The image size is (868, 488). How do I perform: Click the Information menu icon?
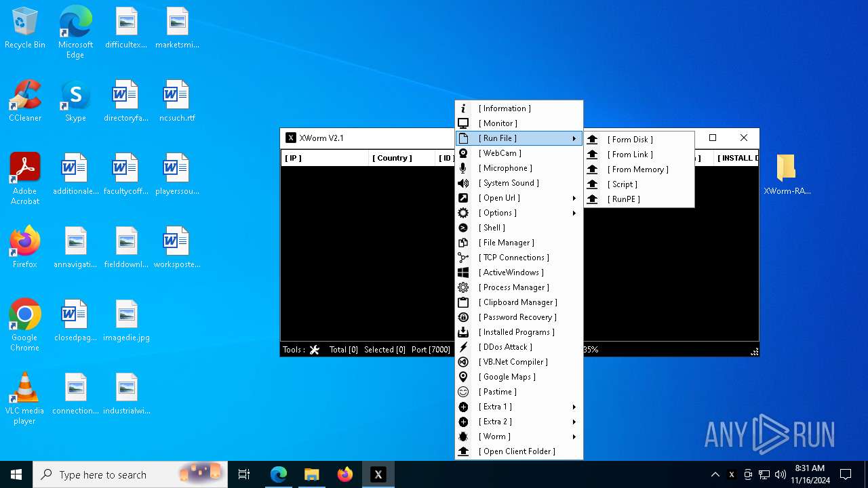(x=463, y=108)
